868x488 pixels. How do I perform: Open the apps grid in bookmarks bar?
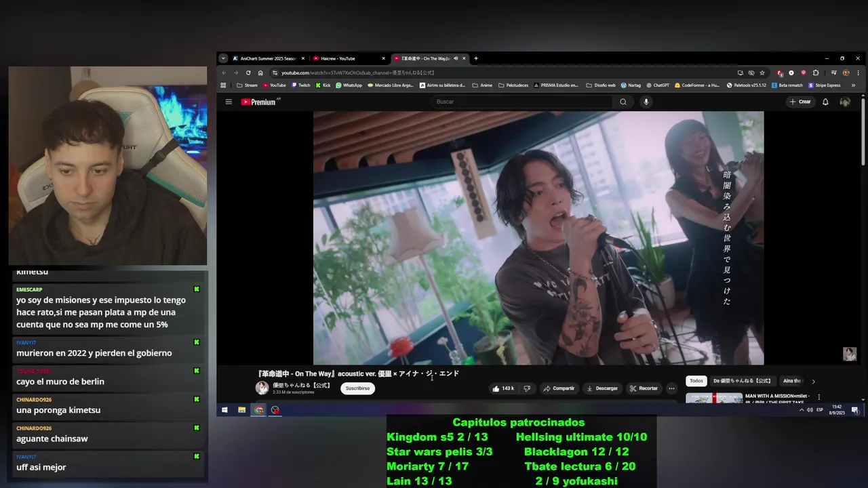tap(223, 85)
